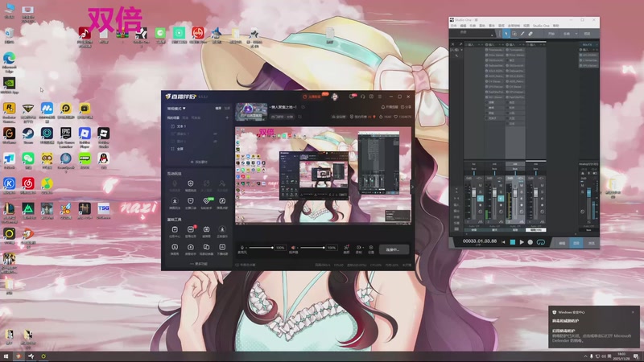This screenshot has height=362, width=644.
Task: Click the first channel fader in Studio One mixer
Action: click(473, 193)
